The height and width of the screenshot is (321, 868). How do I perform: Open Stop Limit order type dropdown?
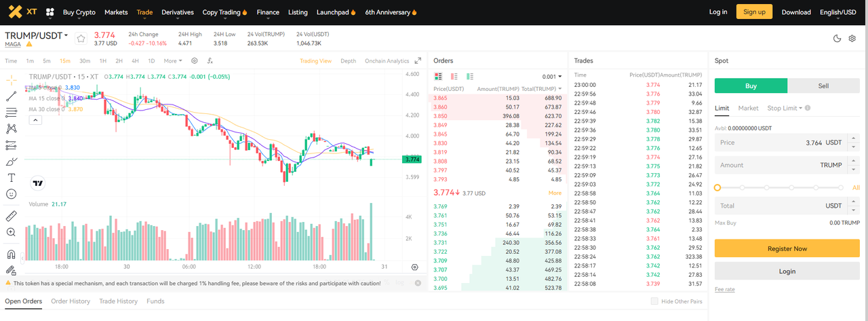pos(785,108)
